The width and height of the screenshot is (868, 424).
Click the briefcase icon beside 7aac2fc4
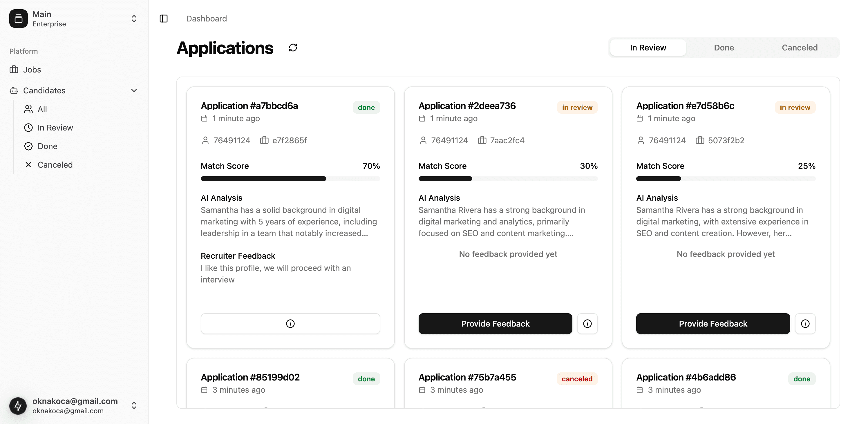tap(482, 140)
